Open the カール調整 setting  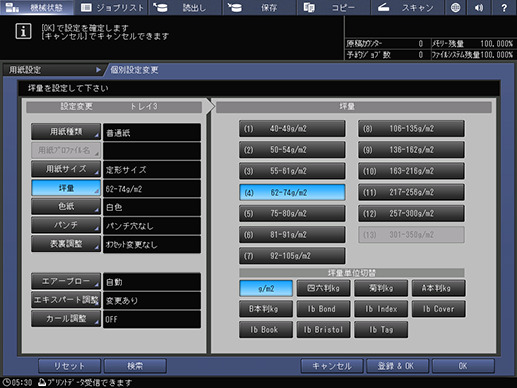point(66,319)
